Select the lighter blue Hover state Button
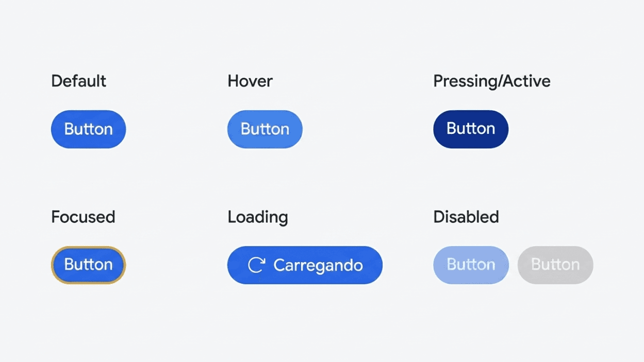Image resolution: width=644 pixels, height=362 pixels. (x=265, y=129)
